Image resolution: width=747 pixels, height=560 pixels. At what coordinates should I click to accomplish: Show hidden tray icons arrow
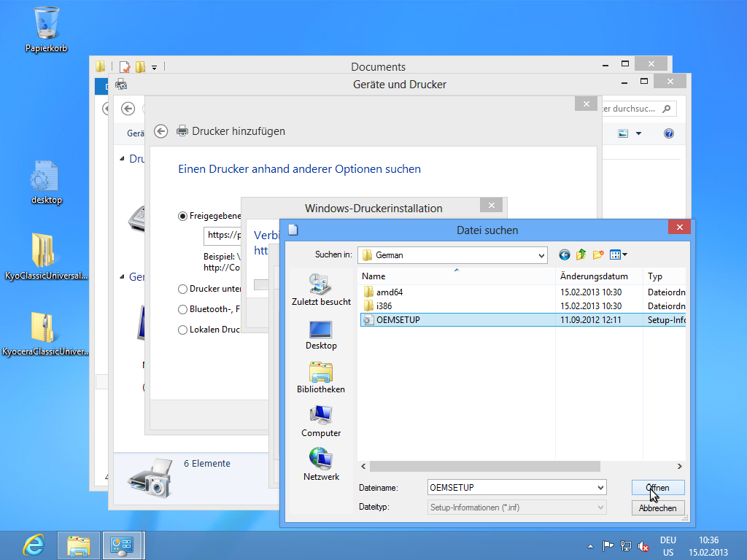click(x=590, y=546)
